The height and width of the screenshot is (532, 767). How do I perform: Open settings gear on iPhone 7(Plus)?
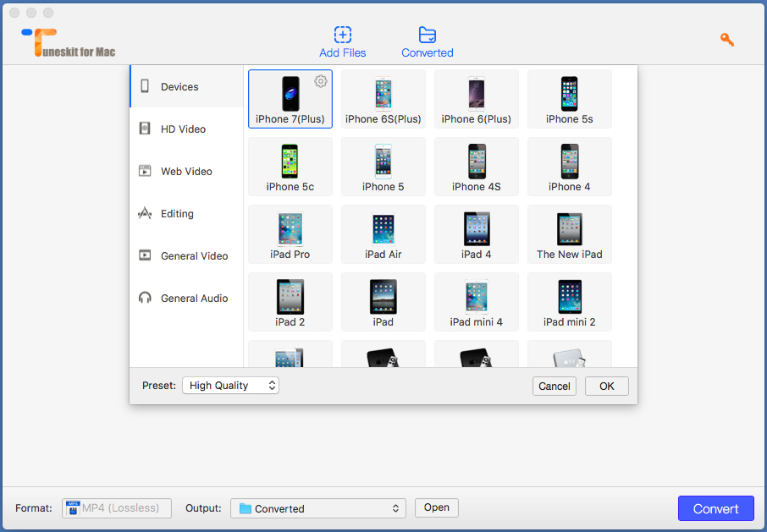[321, 81]
